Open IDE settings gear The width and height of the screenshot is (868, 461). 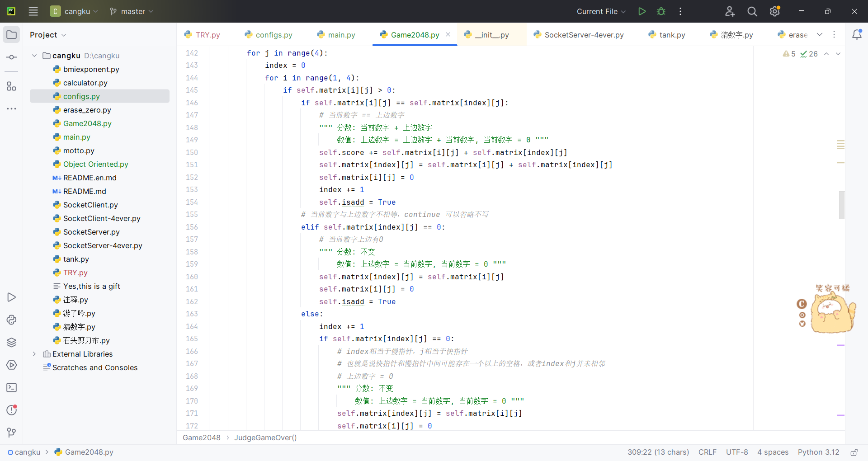click(775, 11)
